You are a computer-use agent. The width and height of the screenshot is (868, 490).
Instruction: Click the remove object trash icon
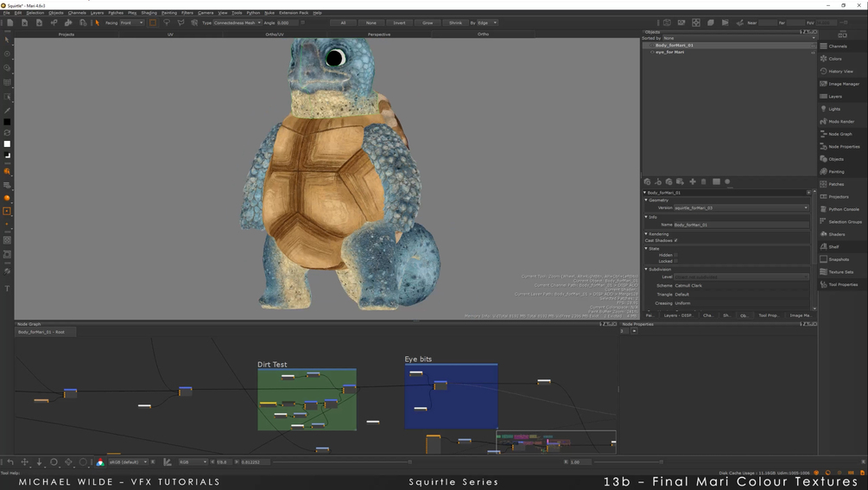coord(704,181)
